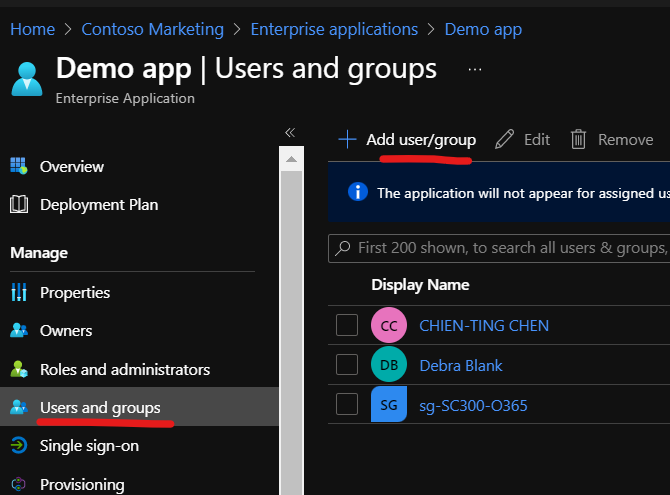Image resolution: width=670 pixels, height=495 pixels.
Task: Open Properties in the sidebar
Action: click(75, 293)
